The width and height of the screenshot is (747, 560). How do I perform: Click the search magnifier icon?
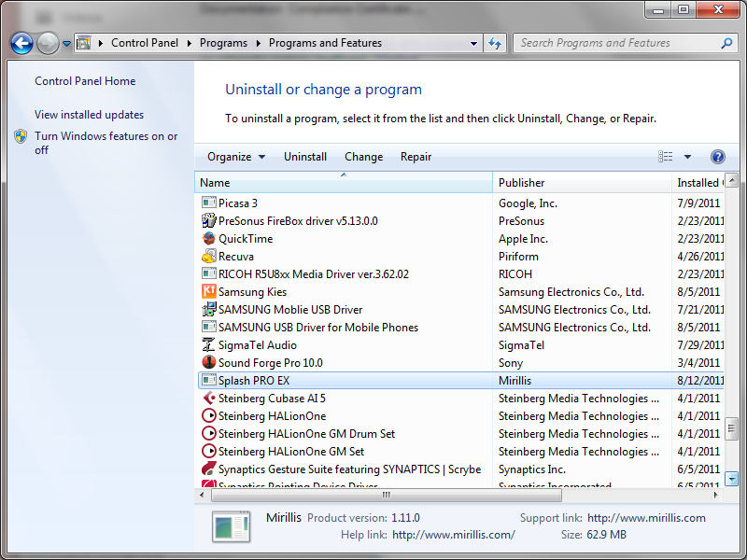pyautogui.click(x=726, y=43)
